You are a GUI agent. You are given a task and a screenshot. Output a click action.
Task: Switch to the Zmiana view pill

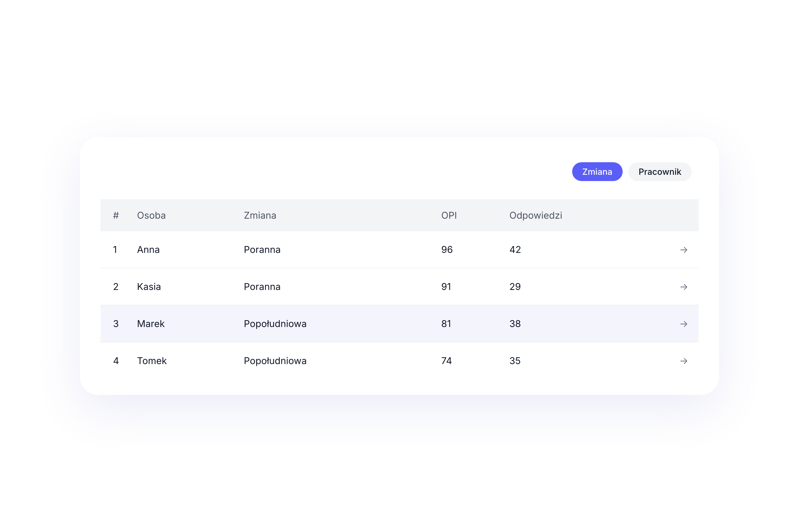pos(597,172)
